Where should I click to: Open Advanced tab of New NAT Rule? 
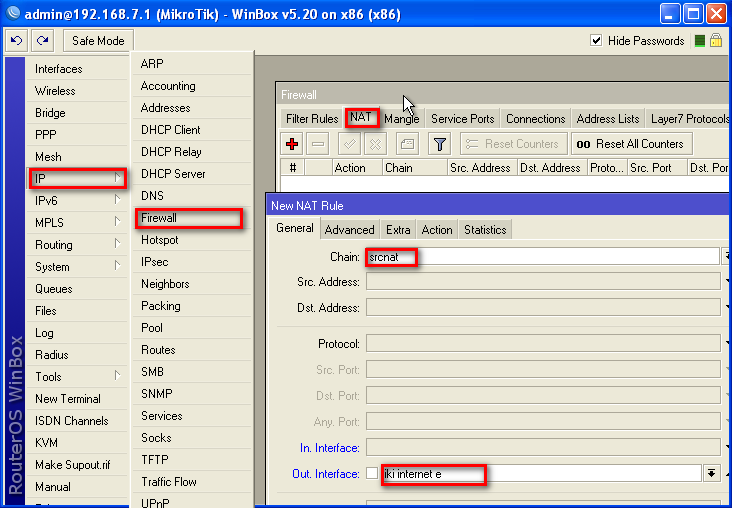349,230
